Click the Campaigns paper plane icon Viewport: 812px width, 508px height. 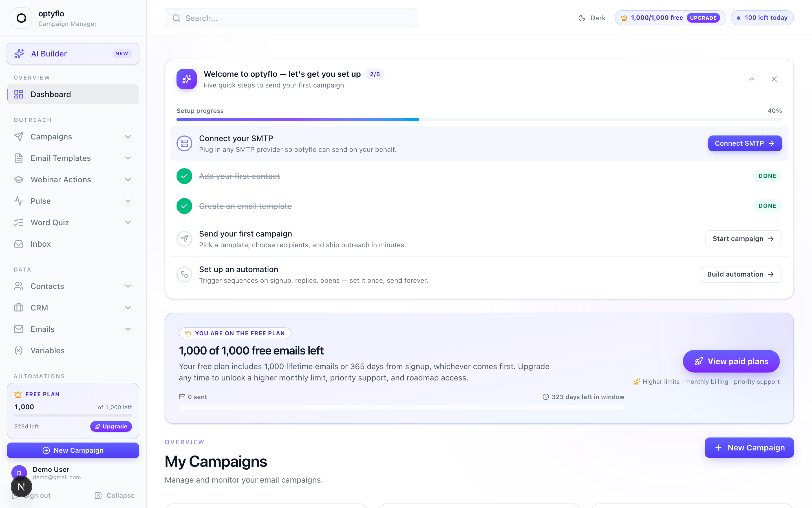click(x=19, y=137)
